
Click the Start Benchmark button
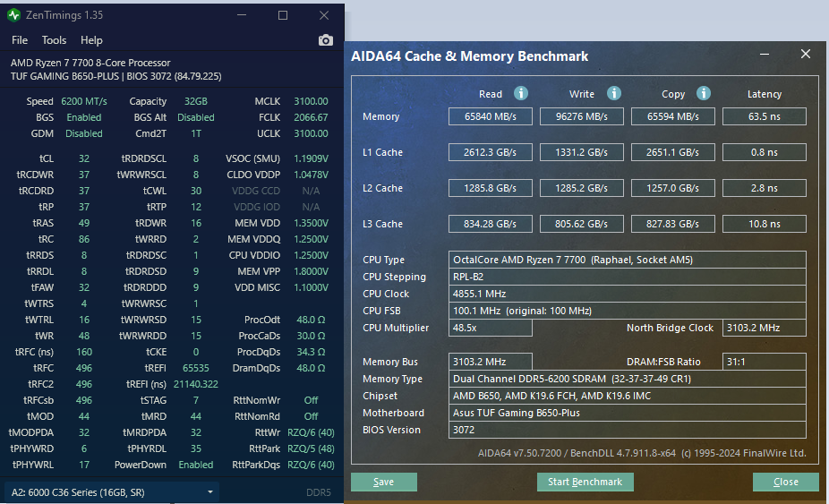(x=585, y=482)
